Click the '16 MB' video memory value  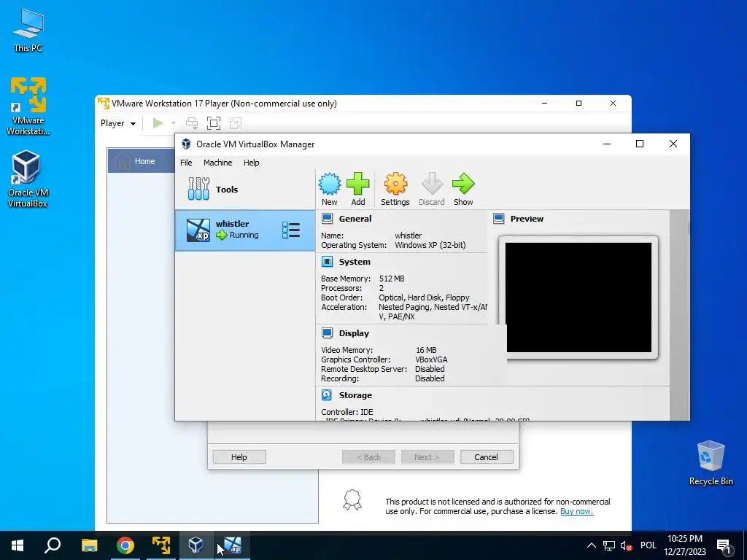[x=426, y=350]
